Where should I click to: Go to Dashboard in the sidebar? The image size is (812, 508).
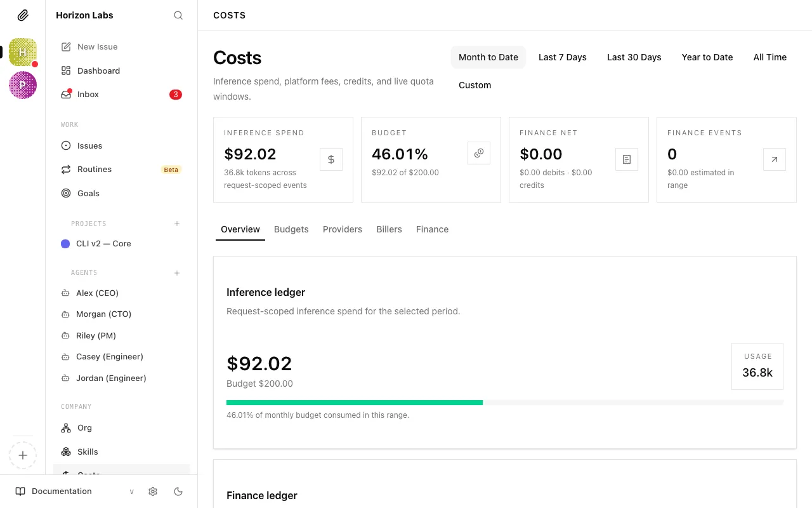tap(122, 70)
